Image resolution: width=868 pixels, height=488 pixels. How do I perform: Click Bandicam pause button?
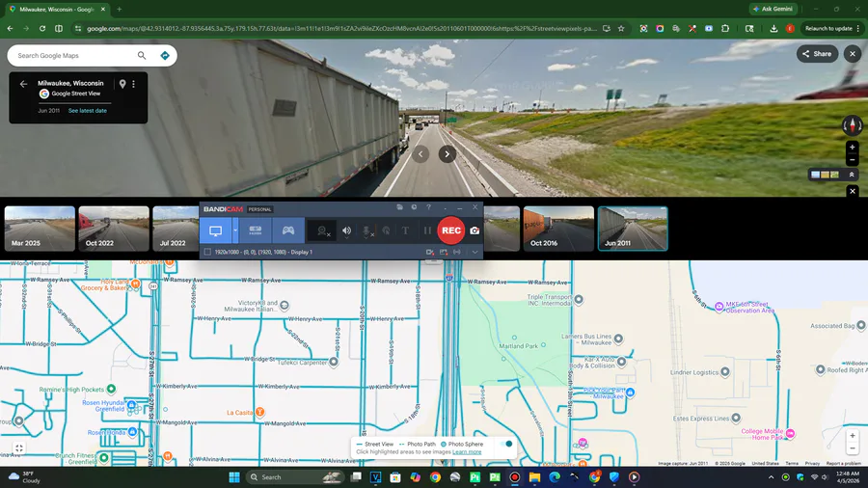tap(427, 230)
